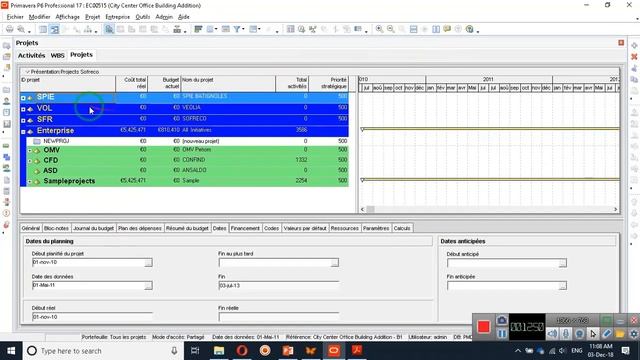Open the Journal du budget tab

point(93,228)
